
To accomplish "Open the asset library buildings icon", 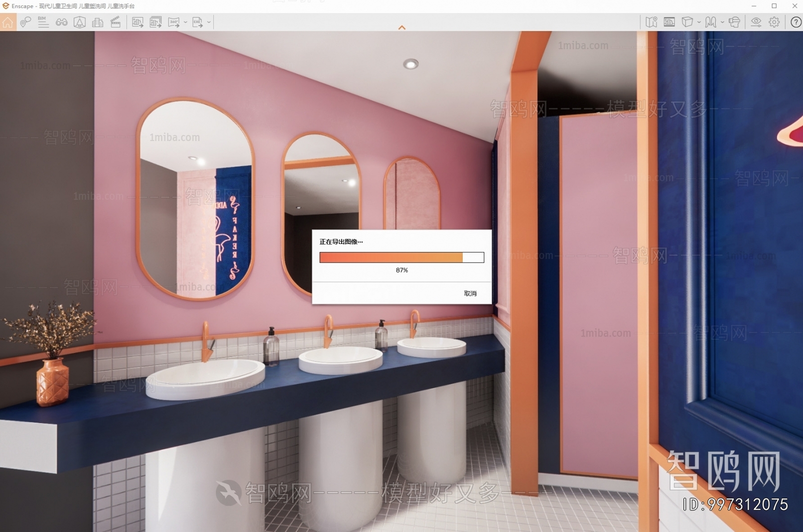I will pyautogui.click(x=97, y=22).
